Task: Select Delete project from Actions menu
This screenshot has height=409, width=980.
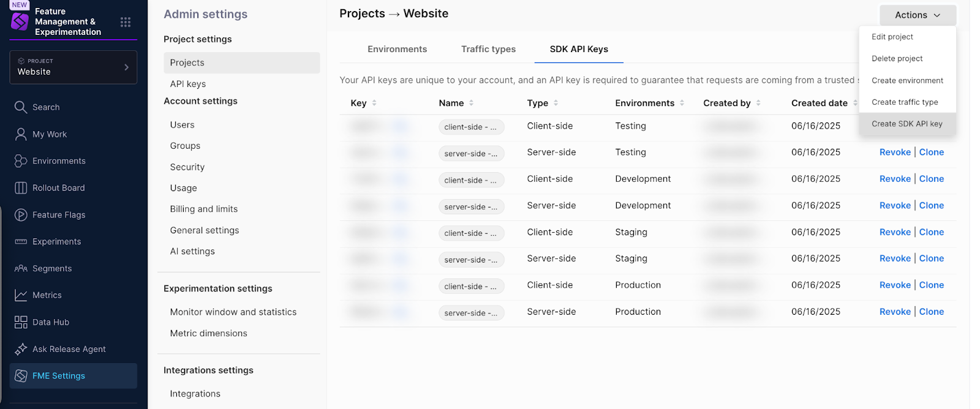Action: pos(897,59)
